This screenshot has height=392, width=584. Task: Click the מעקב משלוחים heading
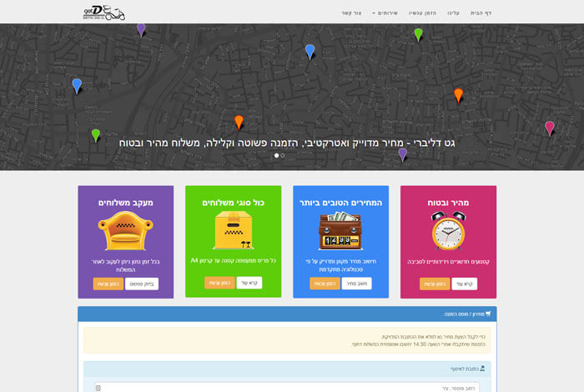click(x=125, y=203)
